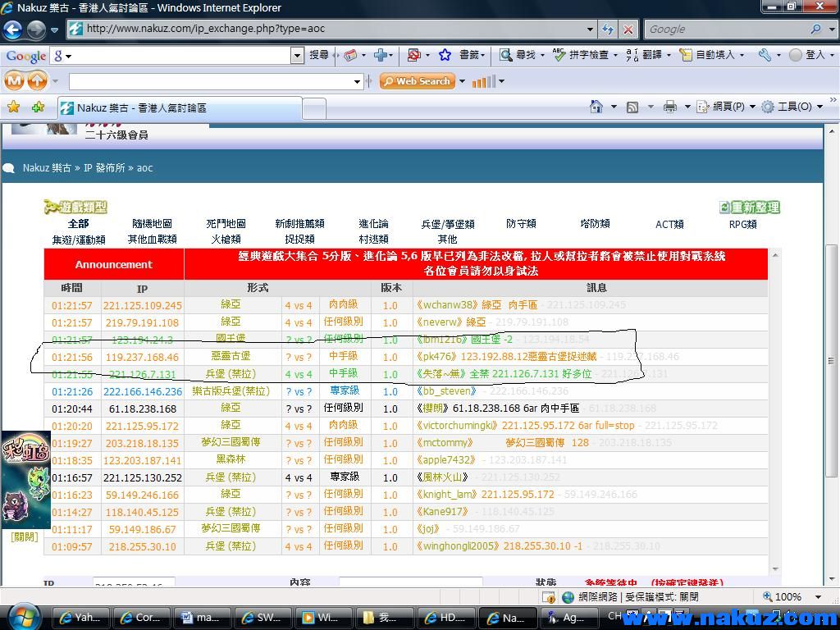Click the Stop loading red X
Viewport: 840px width, 630px height.
tap(628, 29)
